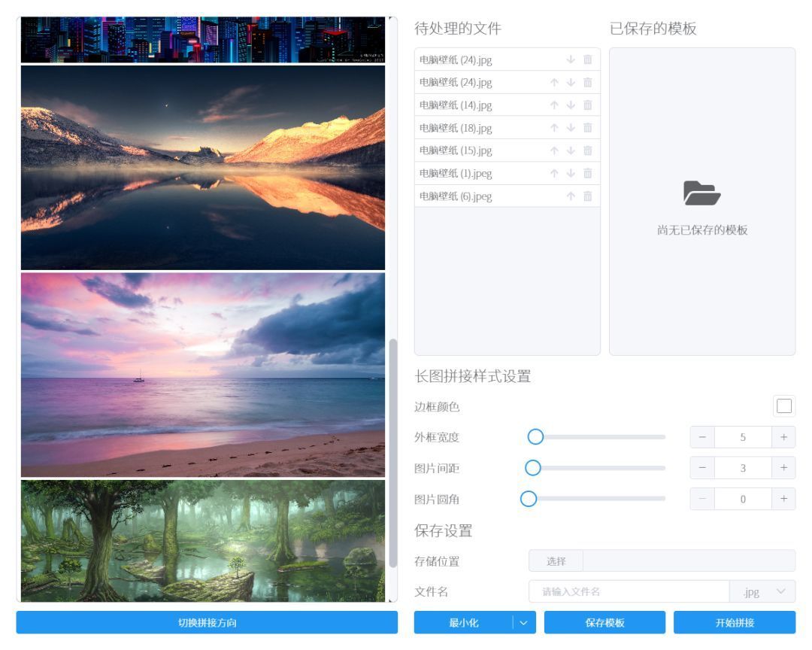Open the 边框颜色 color picker swatch
The width and height of the screenshot is (812, 650).
tap(783, 405)
